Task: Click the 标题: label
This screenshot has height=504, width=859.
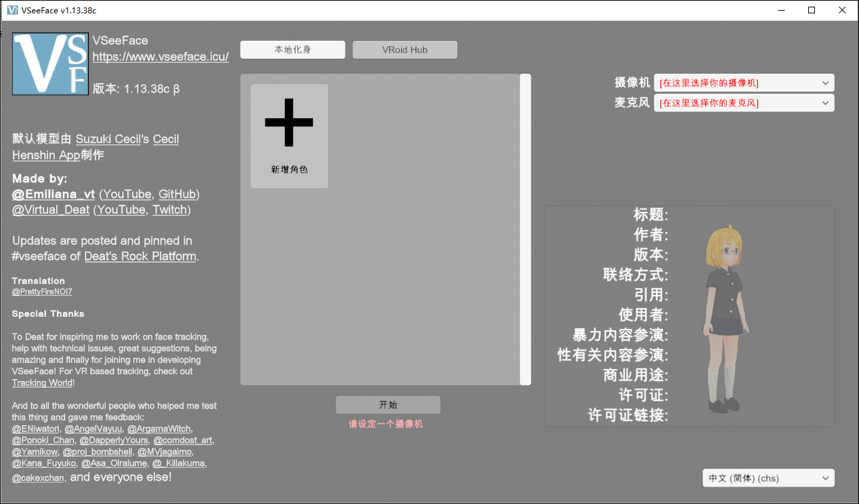Action: pos(651,215)
